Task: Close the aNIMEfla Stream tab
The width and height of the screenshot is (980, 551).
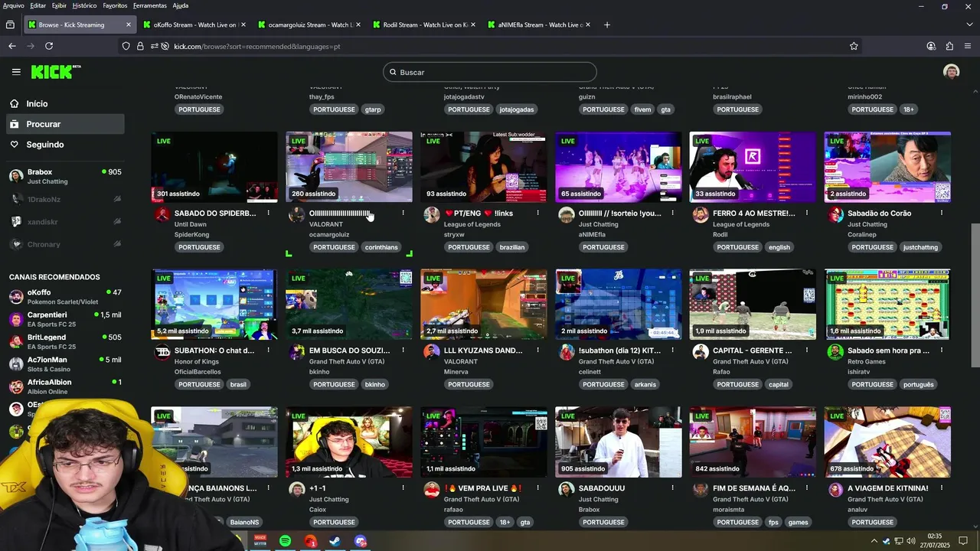Action: tap(587, 24)
